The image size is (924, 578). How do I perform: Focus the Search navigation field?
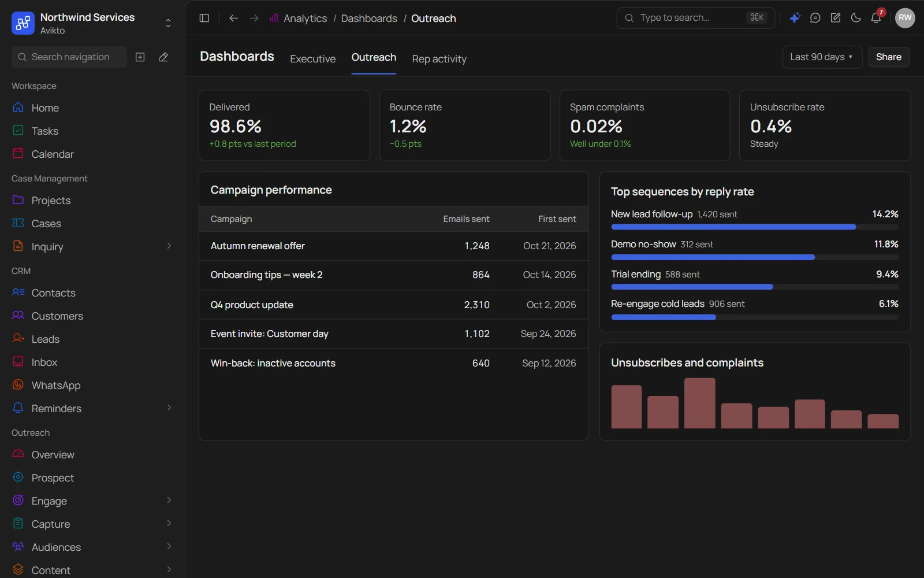pyautogui.click(x=69, y=57)
